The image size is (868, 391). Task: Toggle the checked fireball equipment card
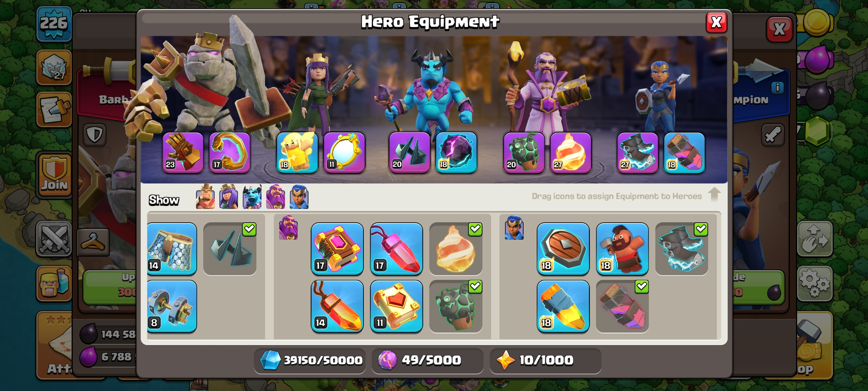(456, 249)
